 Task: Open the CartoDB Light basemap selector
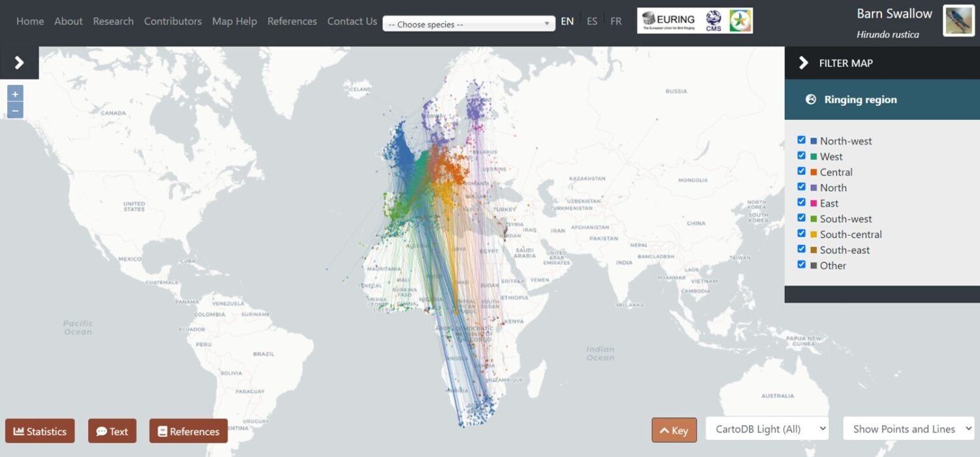pyautogui.click(x=767, y=429)
